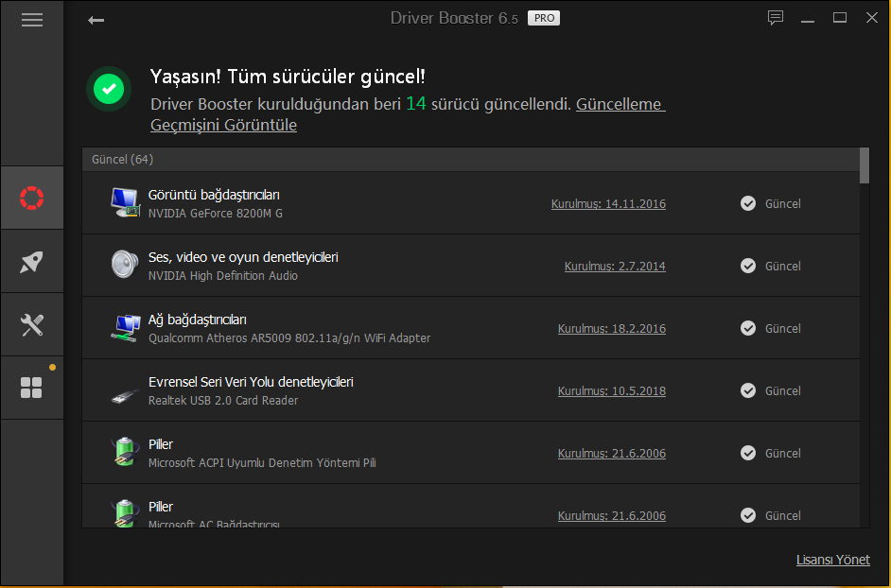Viewport: 891px width, 588px height.
Task: Go back with the arrow button
Action: [96, 21]
